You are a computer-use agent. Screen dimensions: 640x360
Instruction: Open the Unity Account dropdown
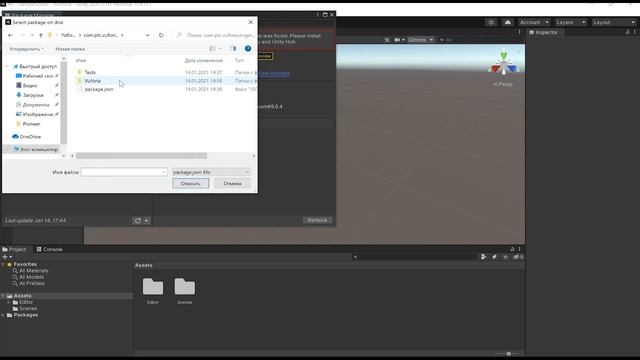(534, 22)
